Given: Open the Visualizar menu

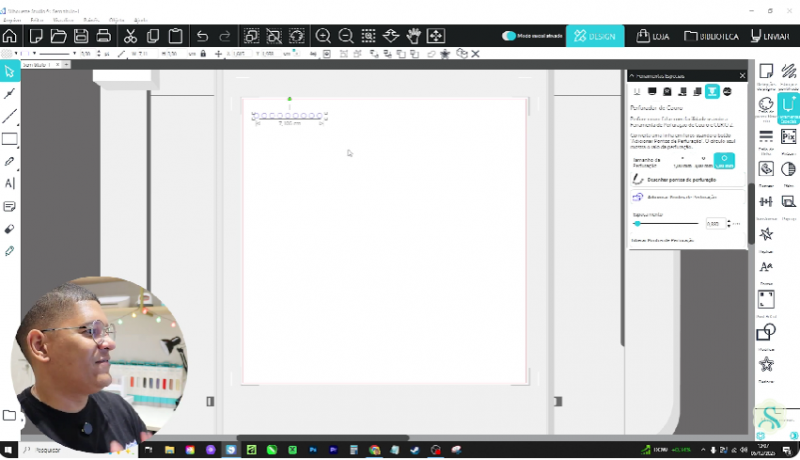Looking at the screenshot, I should 63,20.
